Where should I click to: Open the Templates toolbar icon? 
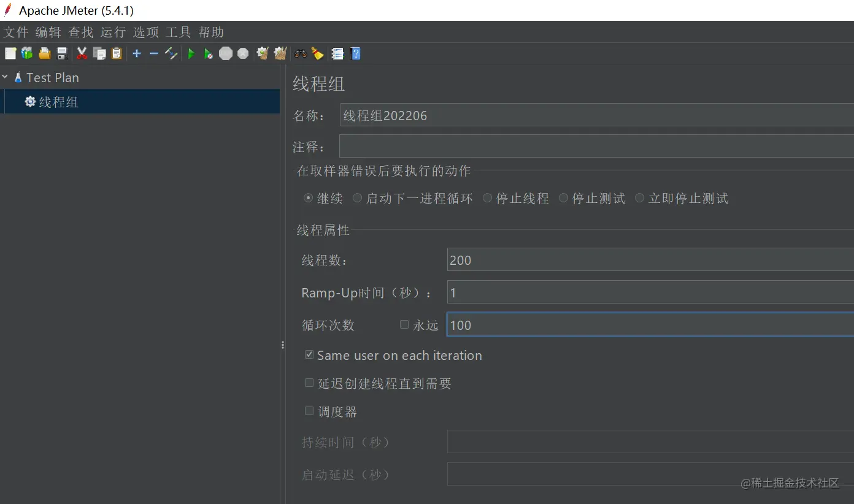tap(27, 54)
